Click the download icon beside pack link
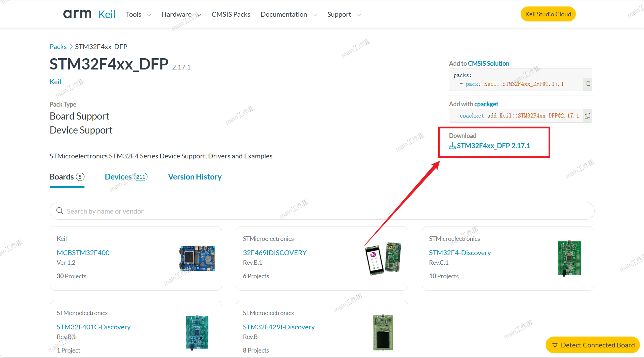 coord(452,146)
